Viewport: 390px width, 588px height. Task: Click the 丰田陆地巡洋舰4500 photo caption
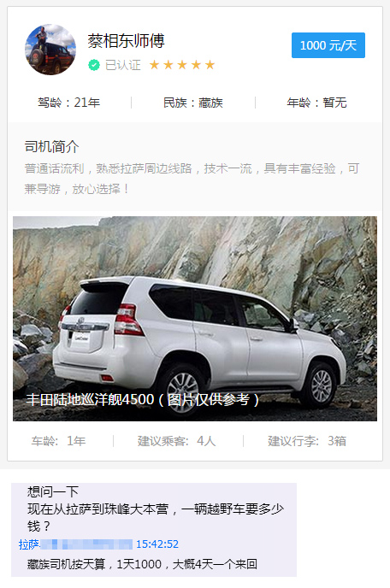pos(143,400)
